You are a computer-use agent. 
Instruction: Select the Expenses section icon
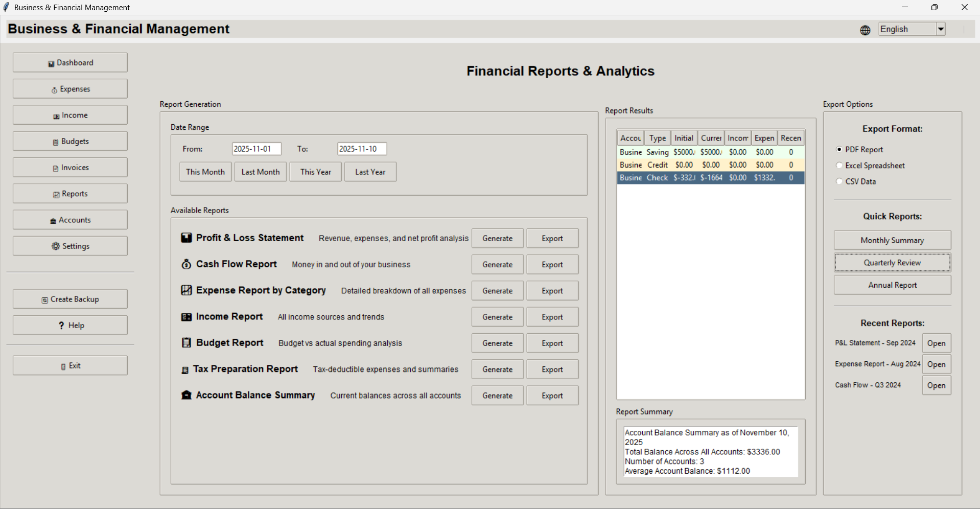coord(54,88)
